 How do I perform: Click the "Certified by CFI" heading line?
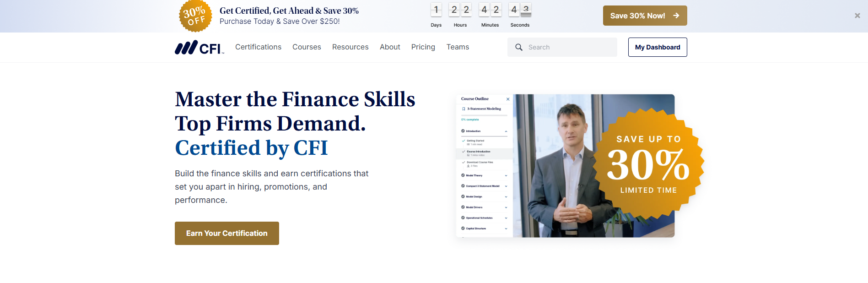pyautogui.click(x=251, y=148)
